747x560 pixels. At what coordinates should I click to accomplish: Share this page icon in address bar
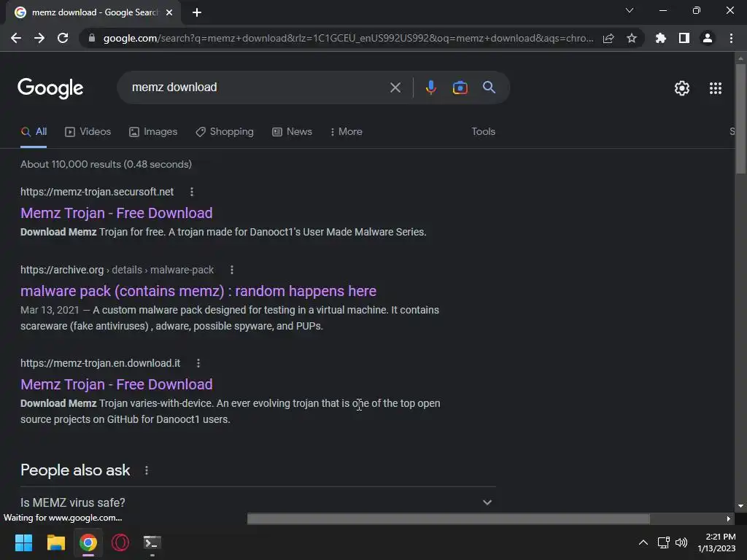click(608, 39)
